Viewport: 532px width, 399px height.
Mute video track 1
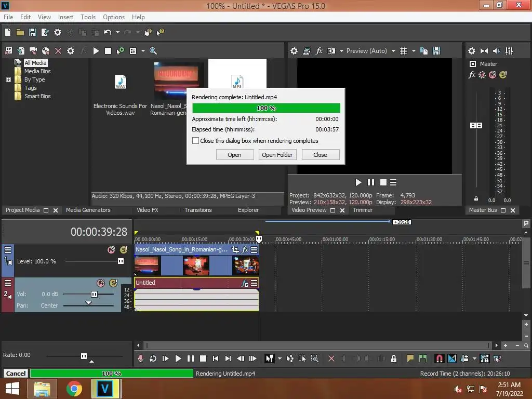[111, 250]
